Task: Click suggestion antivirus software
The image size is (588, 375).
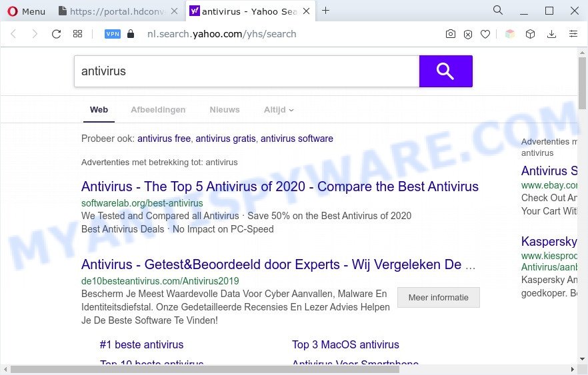Action: click(x=297, y=139)
